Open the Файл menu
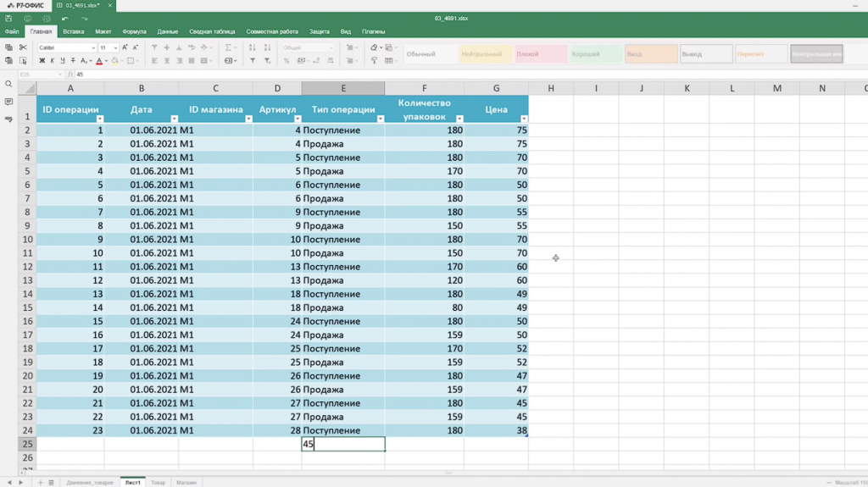The image size is (868, 487). tap(12, 31)
